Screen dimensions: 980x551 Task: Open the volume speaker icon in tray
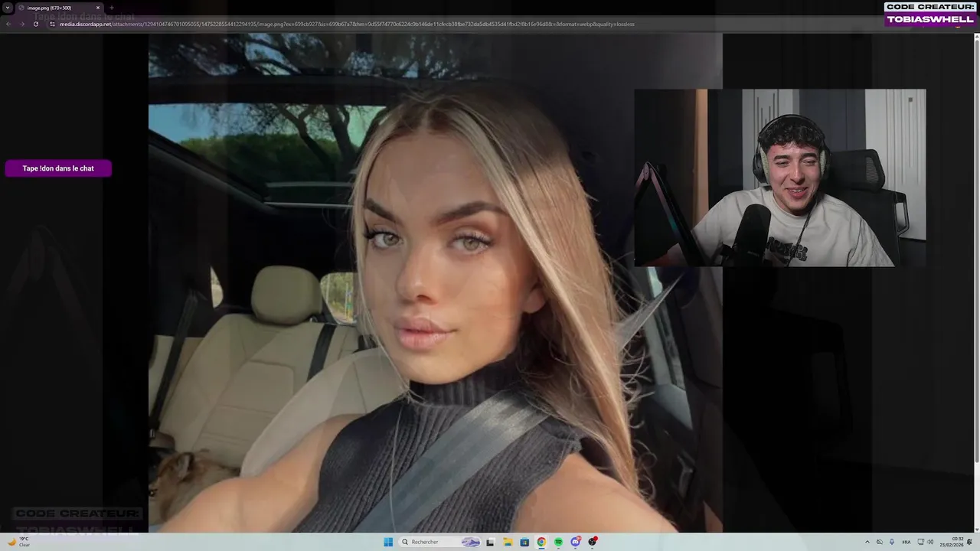tap(930, 542)
